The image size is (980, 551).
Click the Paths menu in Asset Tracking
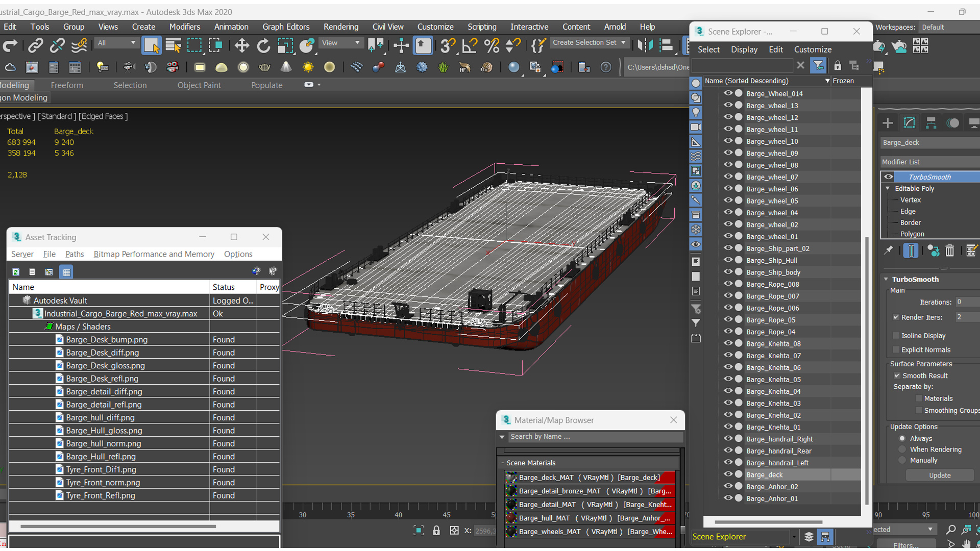coord(74,254)
